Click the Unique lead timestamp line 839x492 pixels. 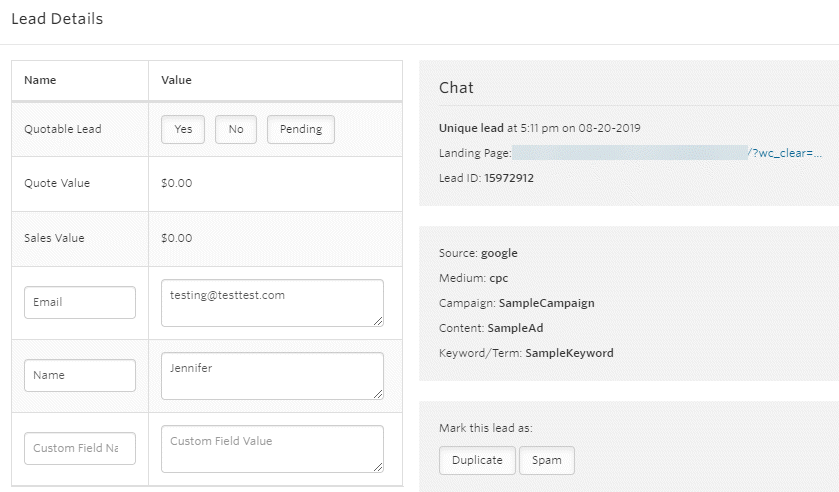click(x=540, y=128)
